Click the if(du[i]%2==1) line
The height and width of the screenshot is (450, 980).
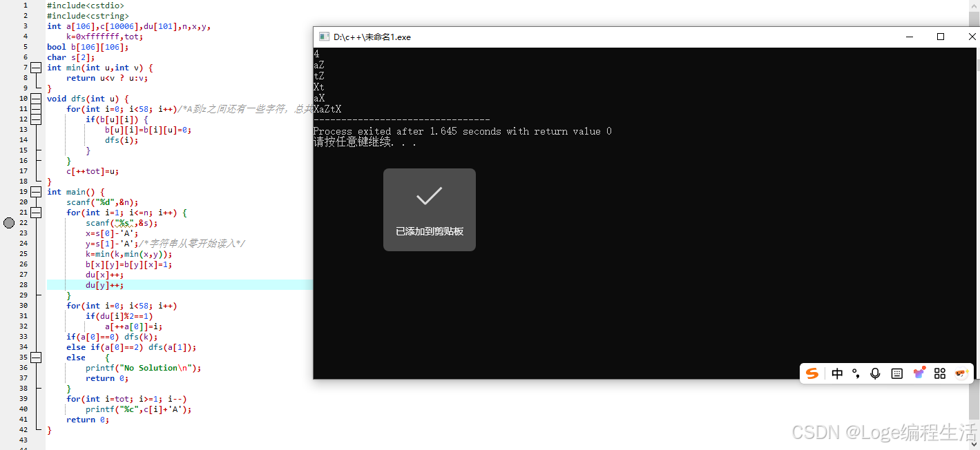119,316
